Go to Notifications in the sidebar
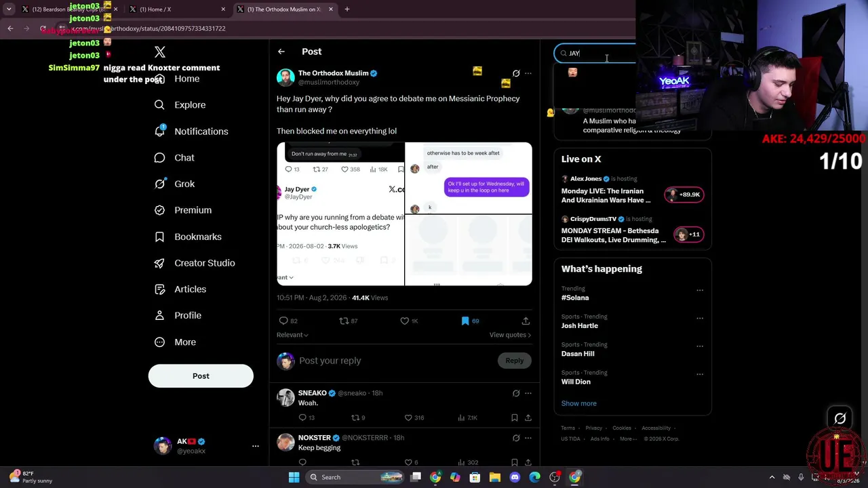This screenshot has width=868, height=488. tap(191, 131)
